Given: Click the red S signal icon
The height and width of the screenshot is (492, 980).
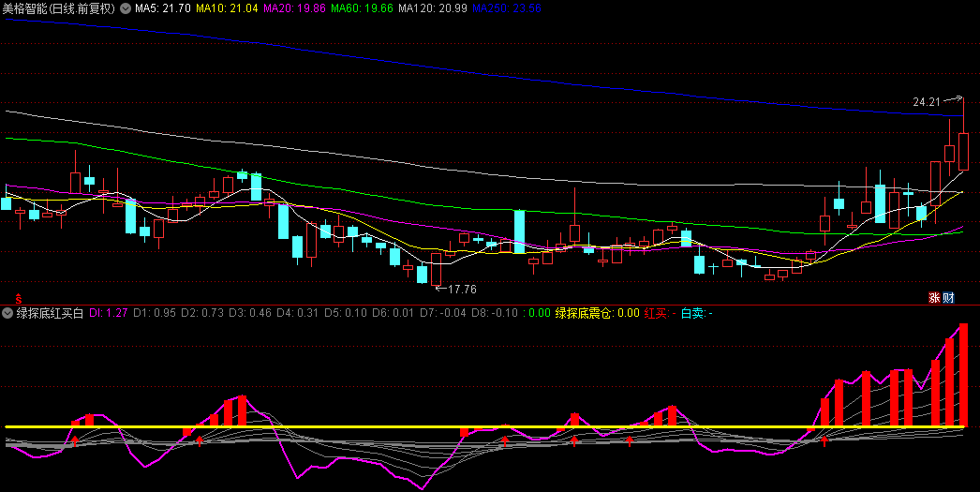Looking at the screenshot, I should click(18, 298).
